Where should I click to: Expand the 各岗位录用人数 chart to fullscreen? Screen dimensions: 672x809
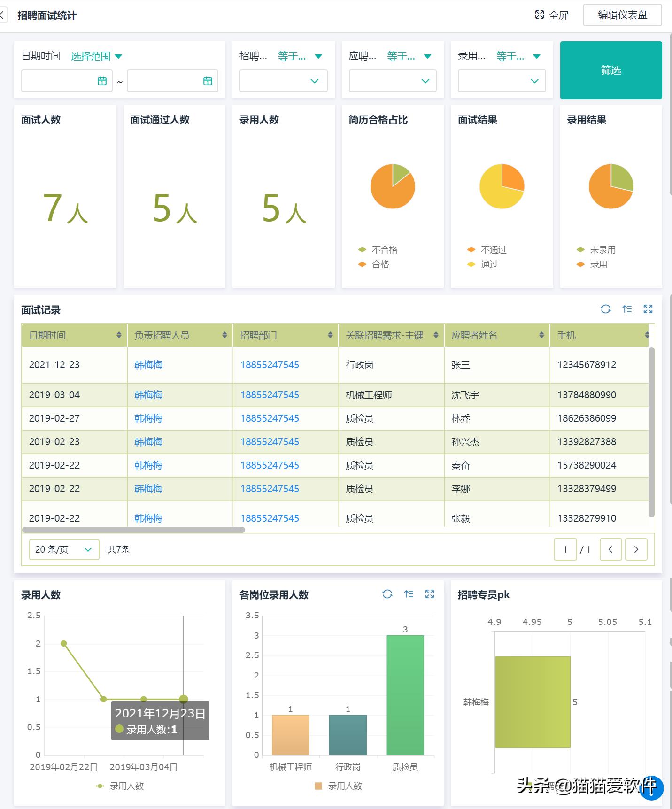tap(430, 594)
